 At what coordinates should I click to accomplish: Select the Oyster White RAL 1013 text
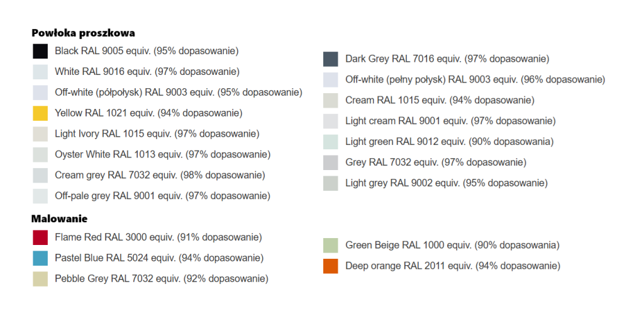pyautogui.click(x=162, y=154)
